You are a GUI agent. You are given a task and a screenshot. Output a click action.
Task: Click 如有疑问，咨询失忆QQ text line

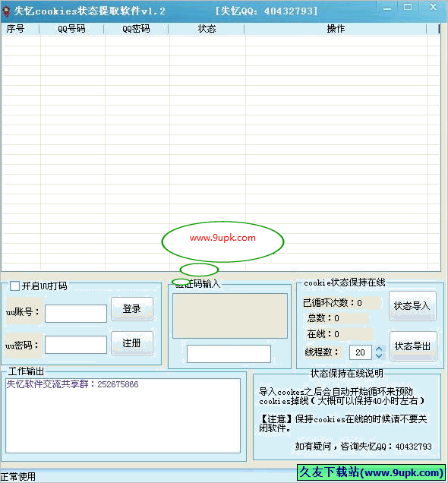coord(363,447)
